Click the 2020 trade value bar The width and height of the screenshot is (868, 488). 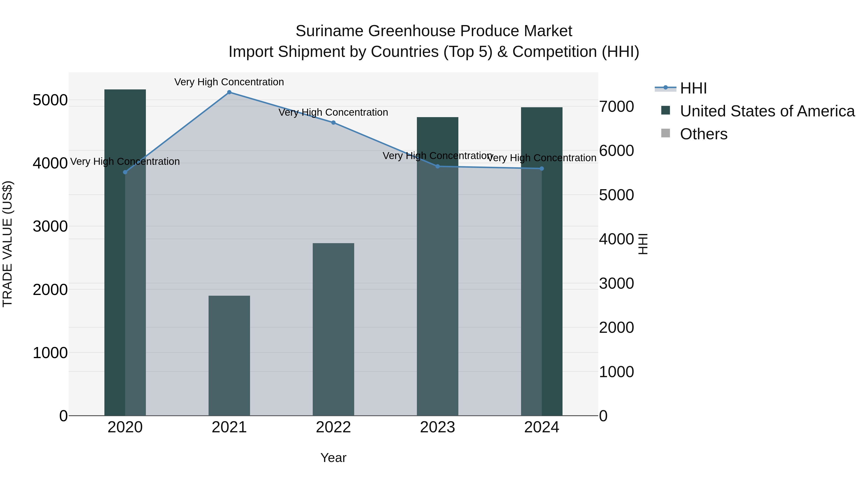pos(125,253)
